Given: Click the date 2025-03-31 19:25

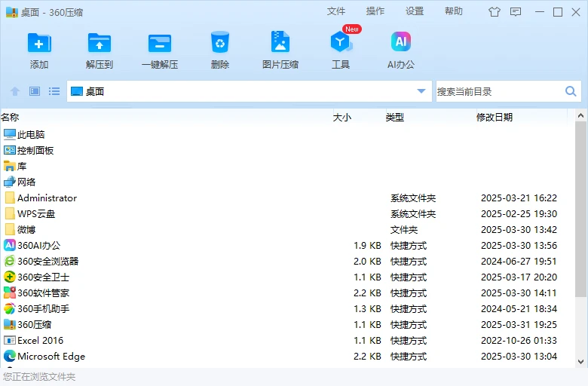Looking at the screenshot, I should (519, 324).
